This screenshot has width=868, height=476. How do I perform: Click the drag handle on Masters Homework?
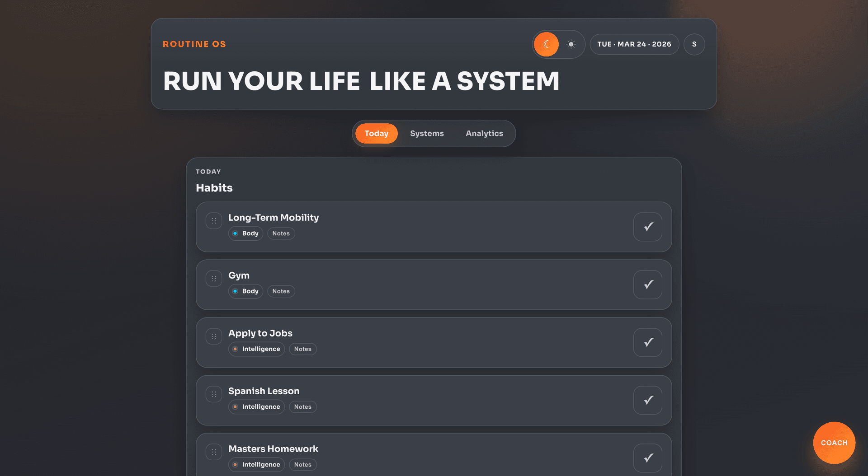tap(213, 452)
